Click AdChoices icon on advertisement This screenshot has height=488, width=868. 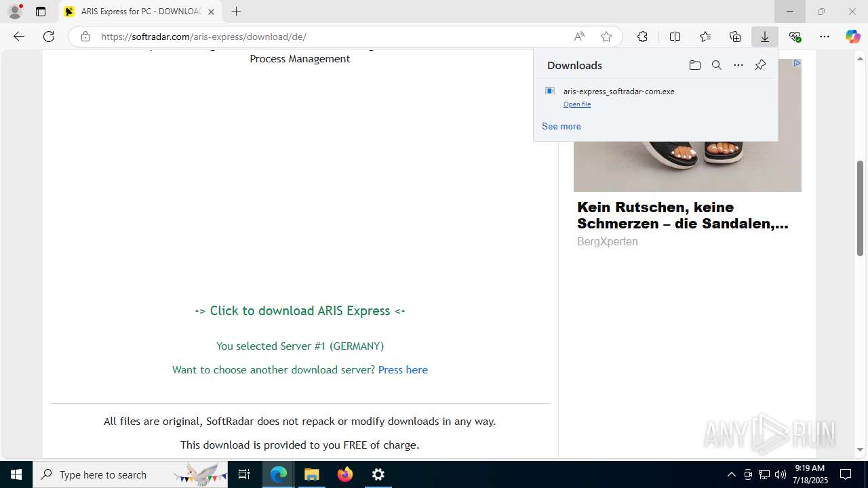pyautogui.click(x=797, y=63)
